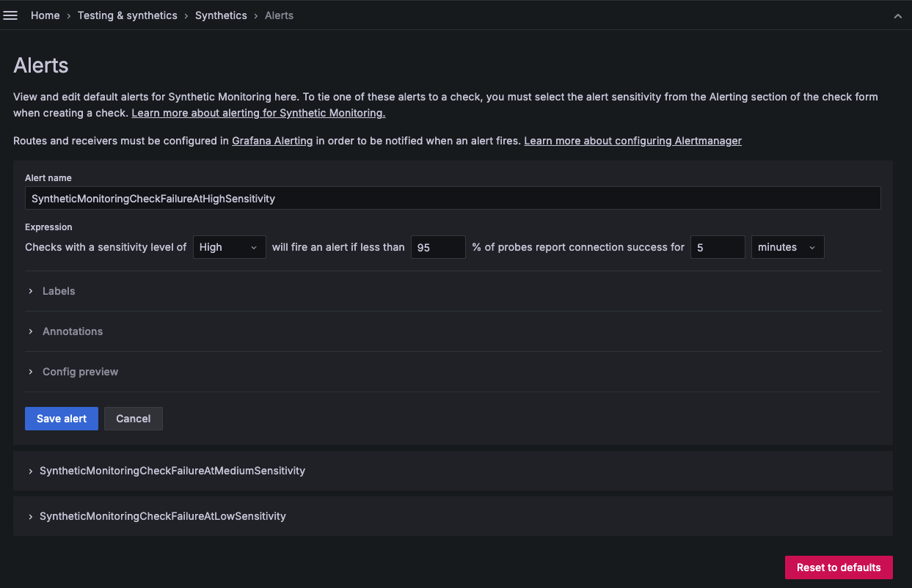
Task: Click the Save alert button
Action: point(61,419)
